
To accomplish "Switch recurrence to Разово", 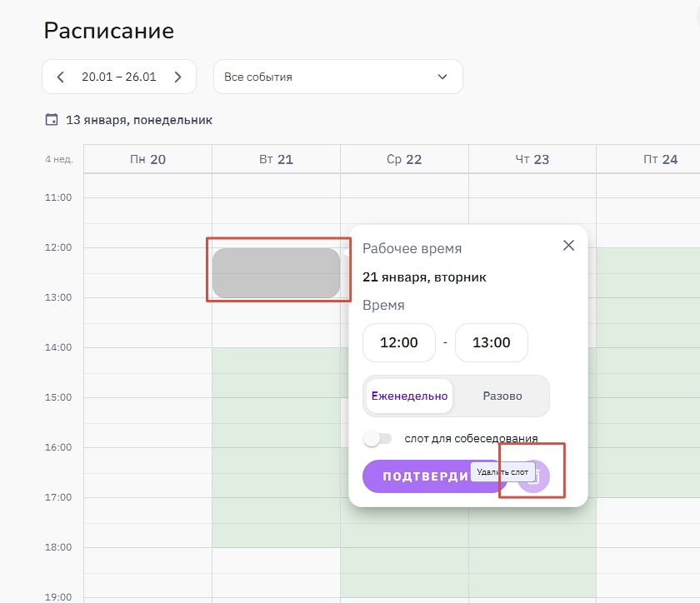I will click(x=502, y=396).
